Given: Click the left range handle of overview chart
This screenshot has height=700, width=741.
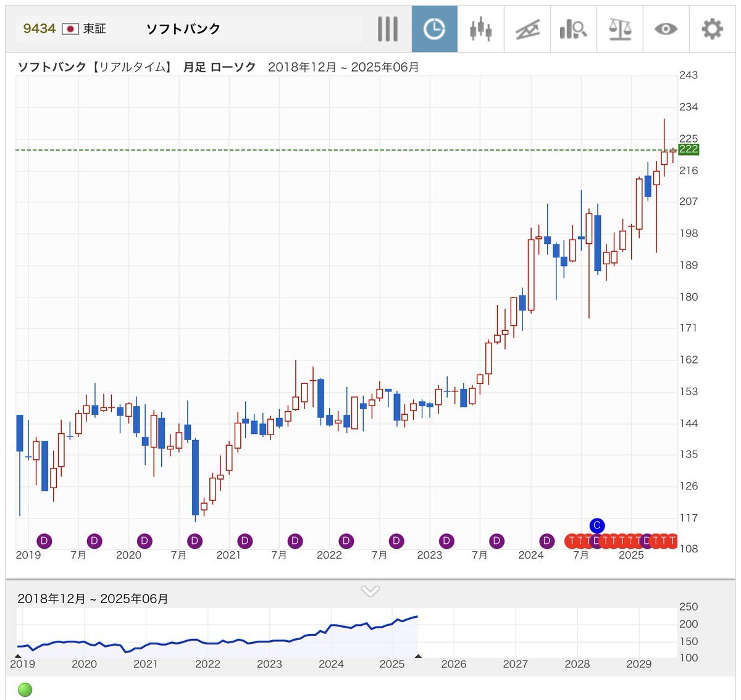Looking at the screenshot, I should pyautogui.click(x=18, y=656).
